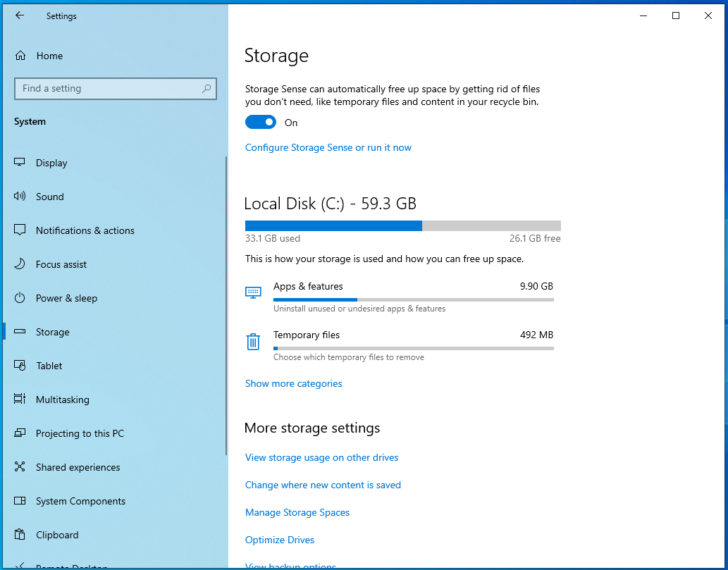The width and height of the screenshot is (728, 570).
Task: Click the Home house icon
Action: 20,56
